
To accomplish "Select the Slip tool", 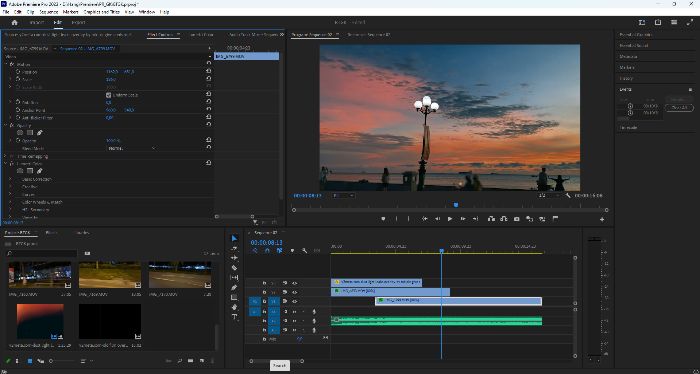I will tap(234, 278).
